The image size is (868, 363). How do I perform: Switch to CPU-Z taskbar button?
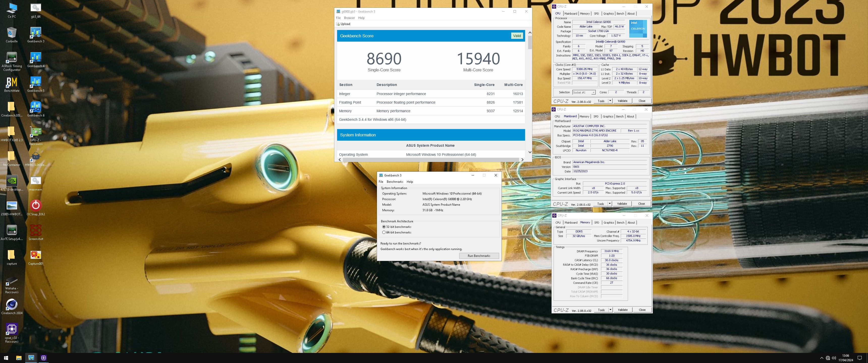pos(43,358)
